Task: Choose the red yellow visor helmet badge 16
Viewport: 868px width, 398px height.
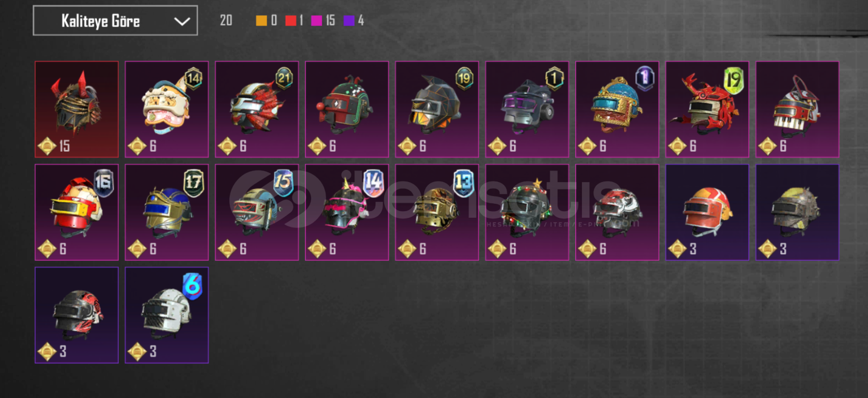Action: coord(76,212)
